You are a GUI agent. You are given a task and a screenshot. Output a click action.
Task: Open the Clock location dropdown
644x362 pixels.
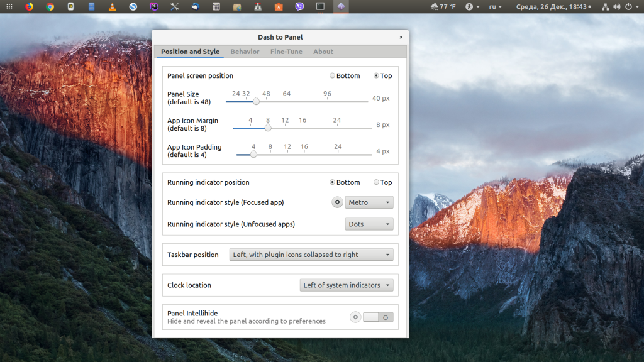click(x=347, y=285)
